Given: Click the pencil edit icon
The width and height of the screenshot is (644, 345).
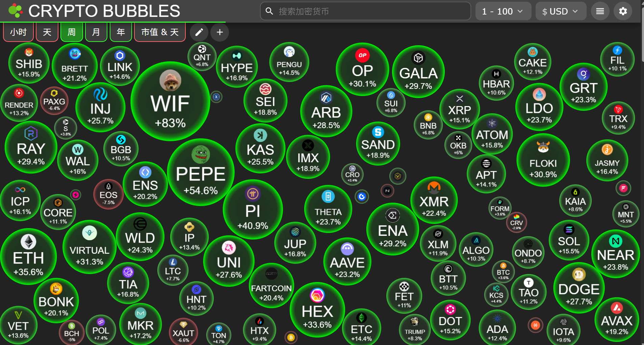Looking at the screenshot, I should pyautogui.click(x=199, y=32).
